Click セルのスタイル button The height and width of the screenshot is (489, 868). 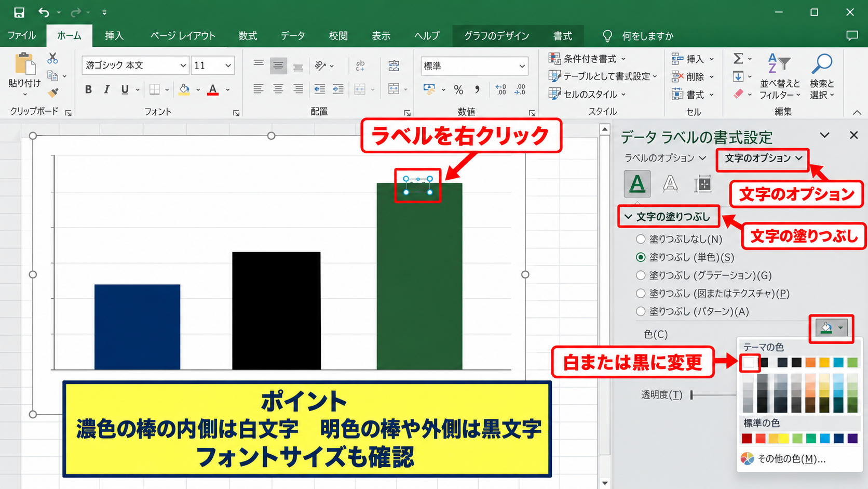588,94
